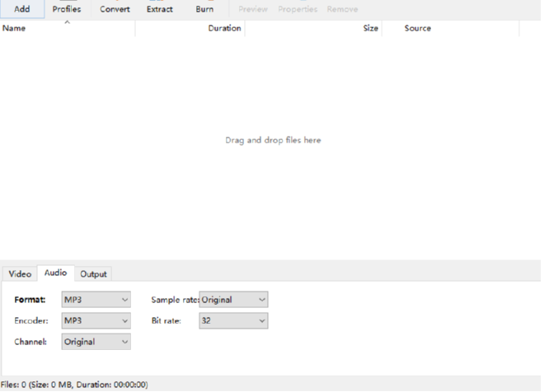
Task: Click the Remove toolbar button
Action: (342, 9)
